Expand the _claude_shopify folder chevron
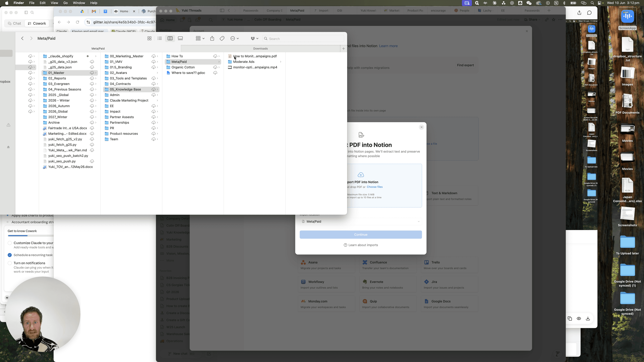The height and width of the screenshot is (362, 644). (96, 56)
